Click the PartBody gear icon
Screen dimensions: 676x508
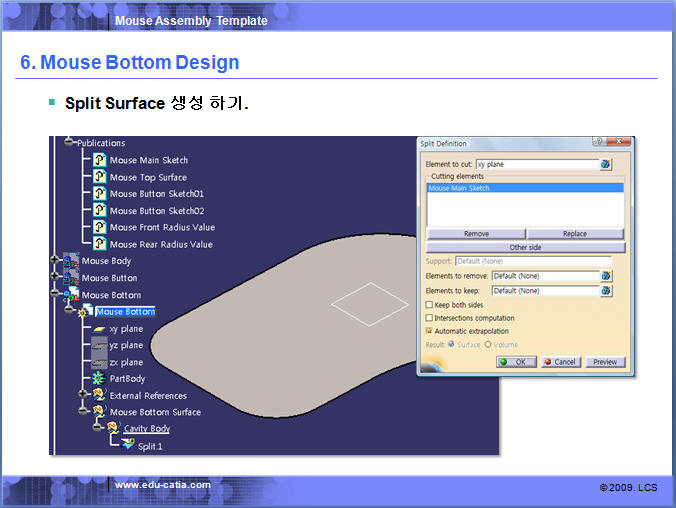pyautogui.click(x=99, y=379)
